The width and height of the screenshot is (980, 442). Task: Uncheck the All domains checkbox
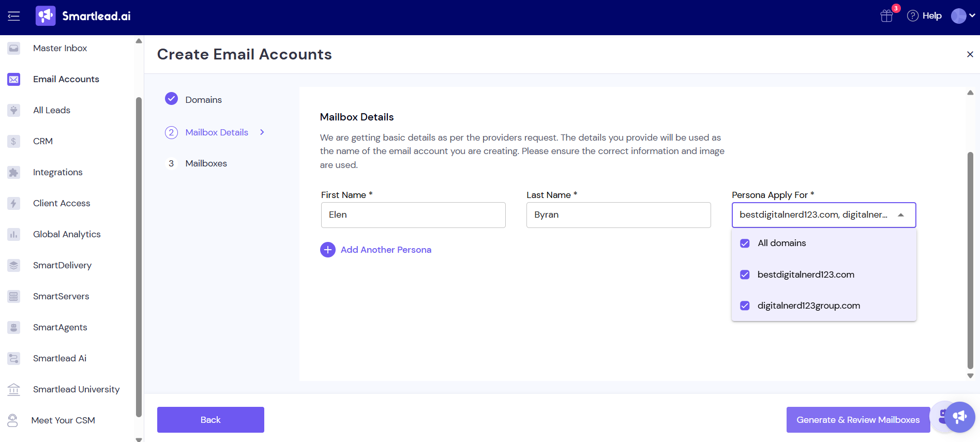745,243
